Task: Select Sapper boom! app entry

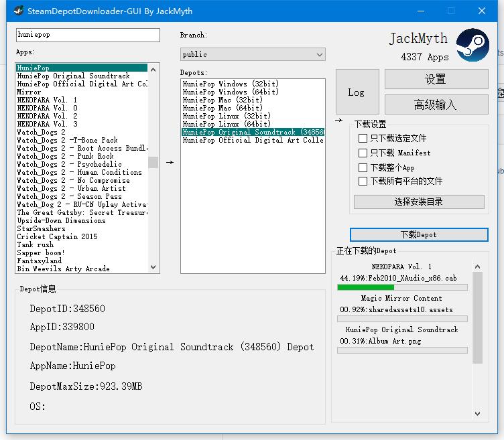Action: pos(82,252)
